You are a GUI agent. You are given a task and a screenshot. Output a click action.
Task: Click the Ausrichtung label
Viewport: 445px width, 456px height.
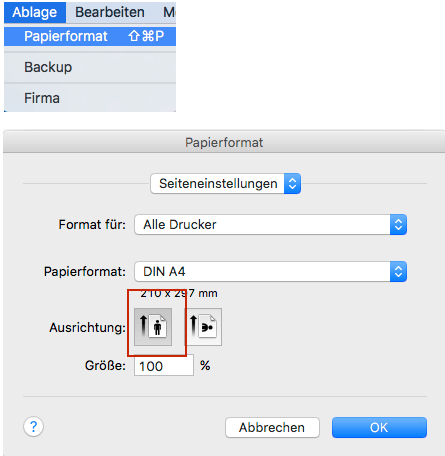87,328
